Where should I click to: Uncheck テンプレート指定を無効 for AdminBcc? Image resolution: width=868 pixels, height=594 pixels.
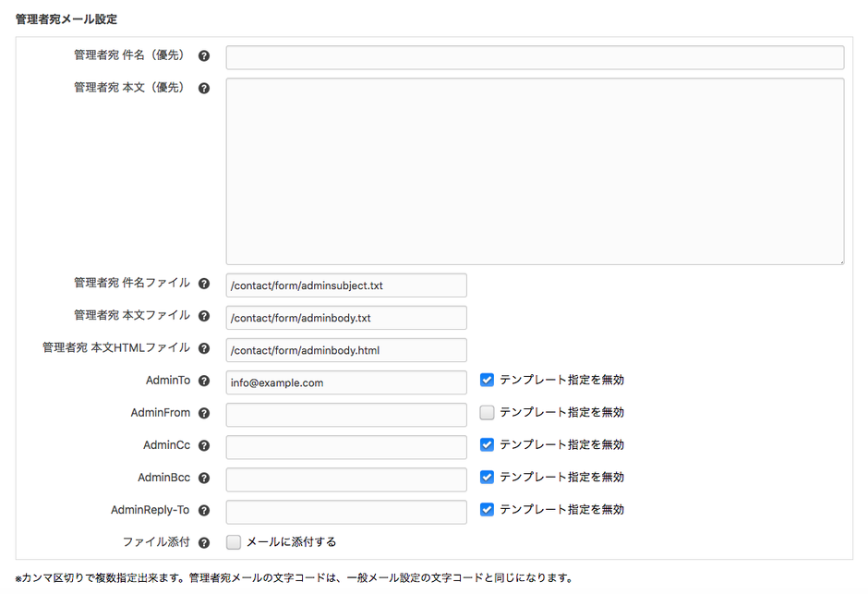tap(487, 477)
